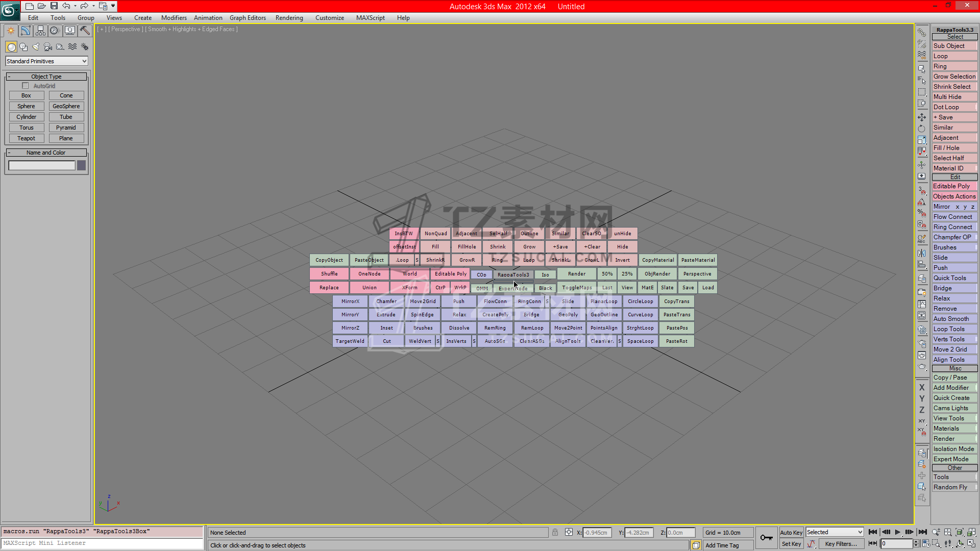
Task: Select the Rotate tool in vertical toolbar
Action: 922,129
